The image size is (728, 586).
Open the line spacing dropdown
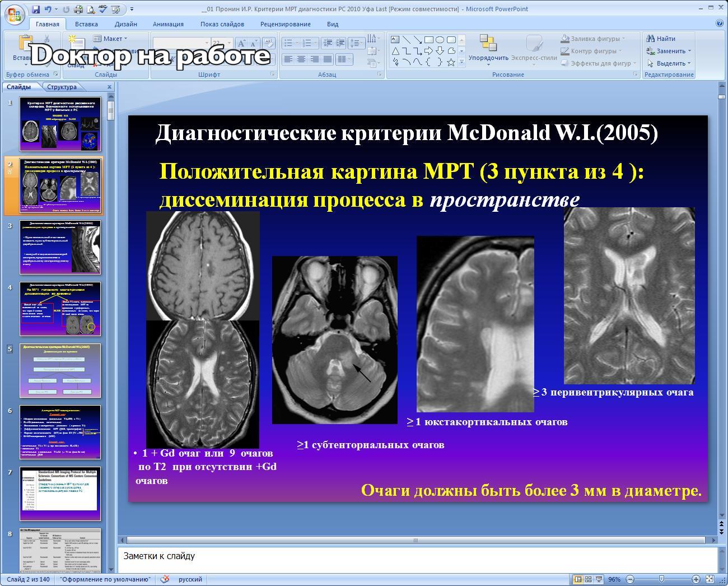(356, 43)
